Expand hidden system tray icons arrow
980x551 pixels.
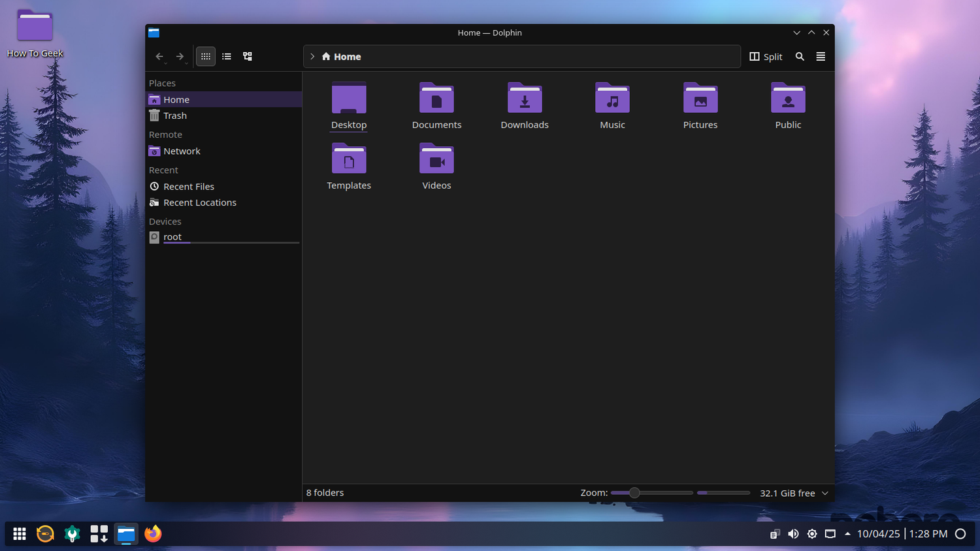tap(847, 534)
